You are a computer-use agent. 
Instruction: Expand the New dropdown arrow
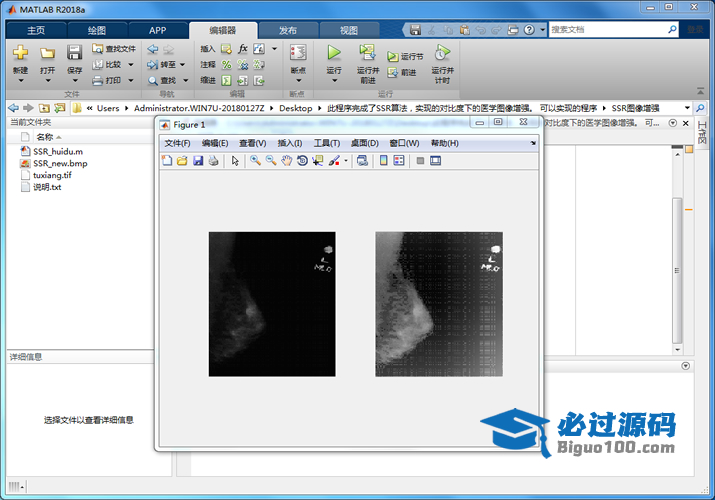[21, 81]
